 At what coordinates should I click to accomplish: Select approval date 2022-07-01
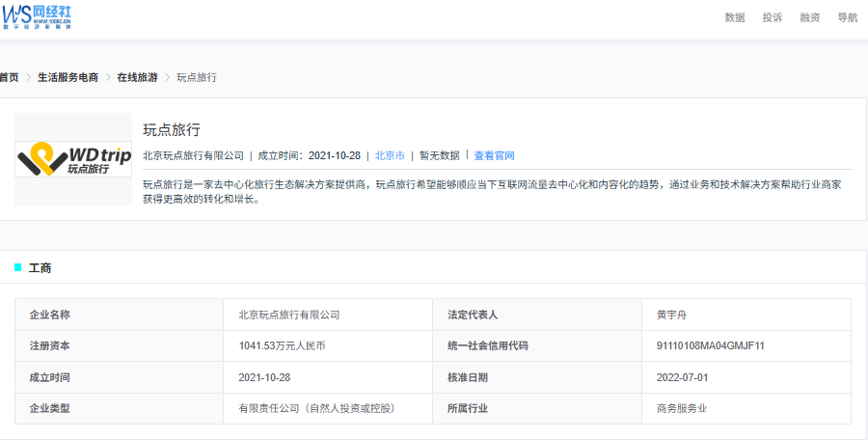(683, 377)
